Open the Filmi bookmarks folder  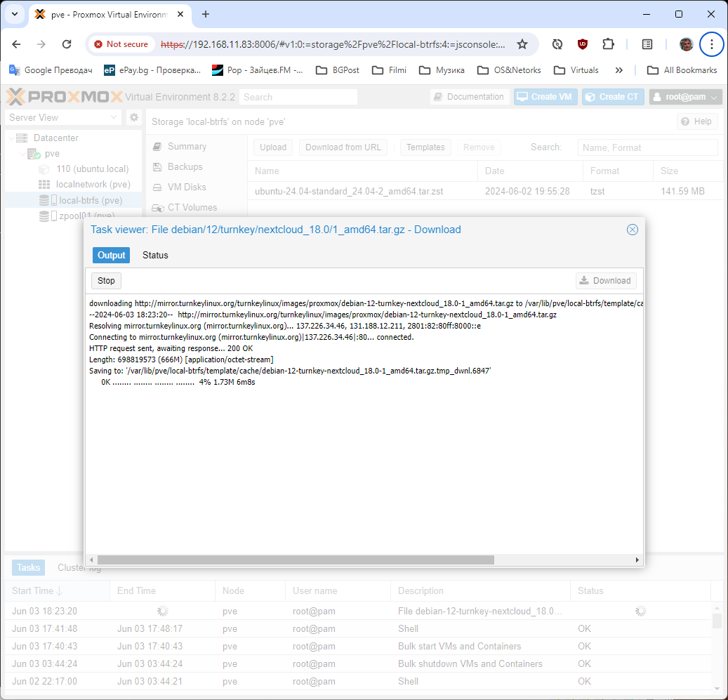point(390,70)
